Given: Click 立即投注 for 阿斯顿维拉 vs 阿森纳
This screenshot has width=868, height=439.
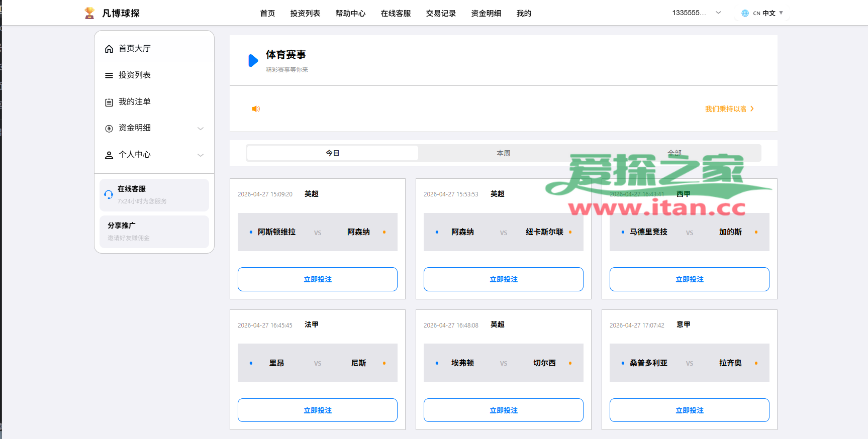Looking at the screenshot, I should (318, 279).
